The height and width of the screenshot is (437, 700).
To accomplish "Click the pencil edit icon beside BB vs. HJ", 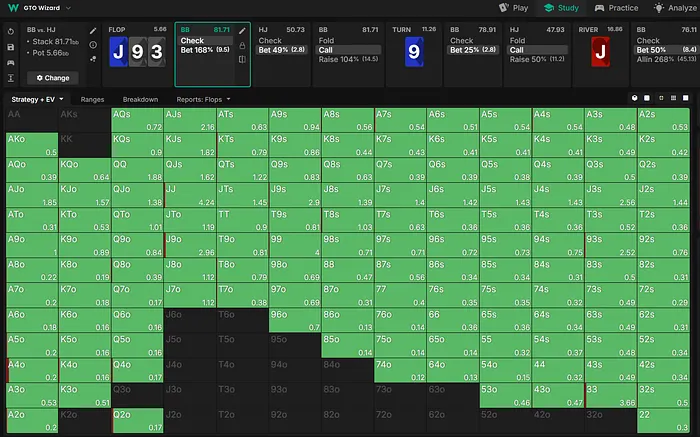I will (93, 32).
